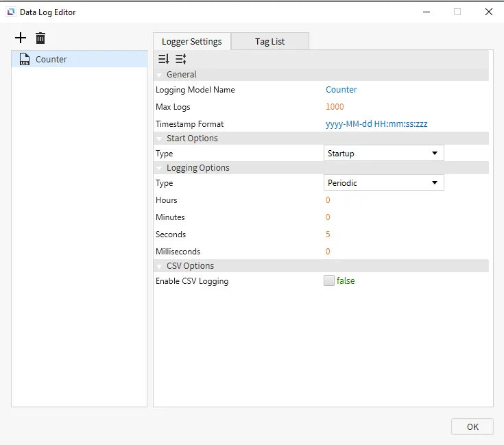Select the Counter item in logger list
504x445 pixels.
(x=51, y=59)
